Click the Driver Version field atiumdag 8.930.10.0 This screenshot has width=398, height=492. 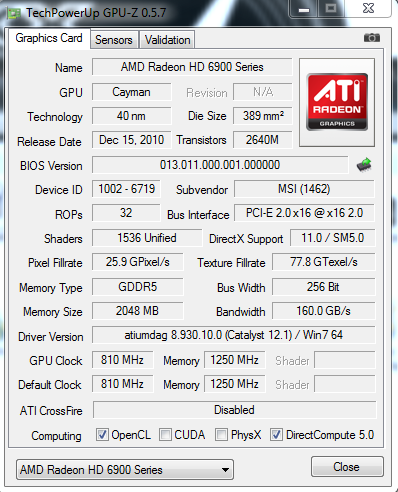[234, 335]
